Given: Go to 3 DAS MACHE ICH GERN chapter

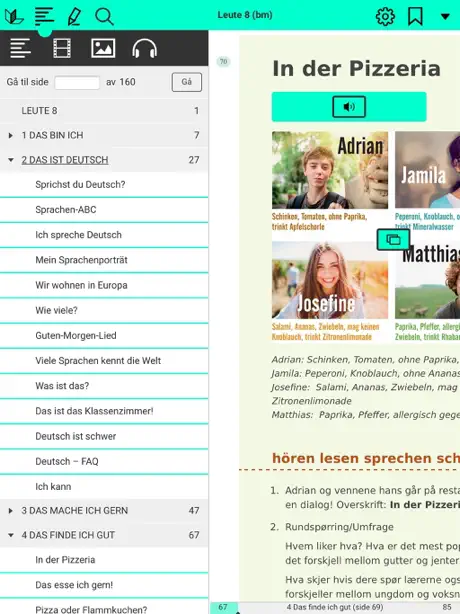Looking at the screenshot, I should tap(74, 511).
